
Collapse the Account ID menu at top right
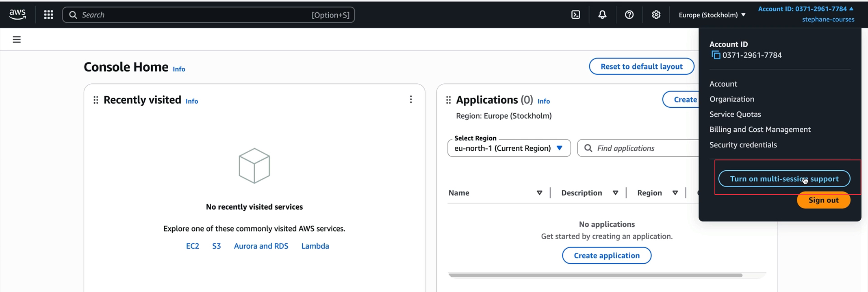pos(806,9)
